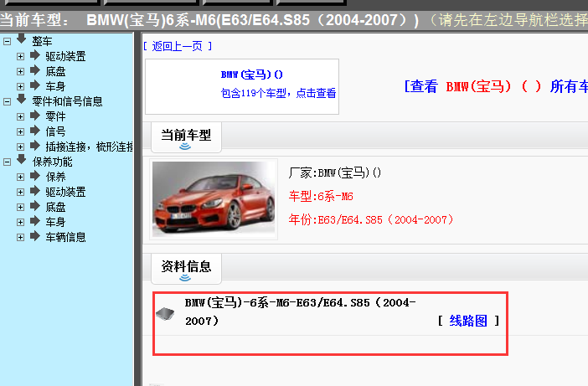Click arrow icon beside 底盘 under 保养功能
Screen dimensions: 588x386
click(x=35, y=206)
